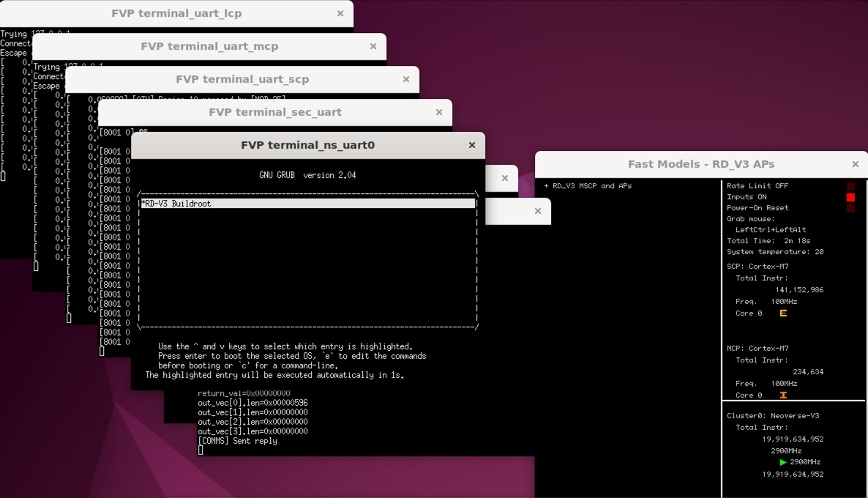
Task: Click the SCP Core 0 status icon
Action: tap(783, 313)
